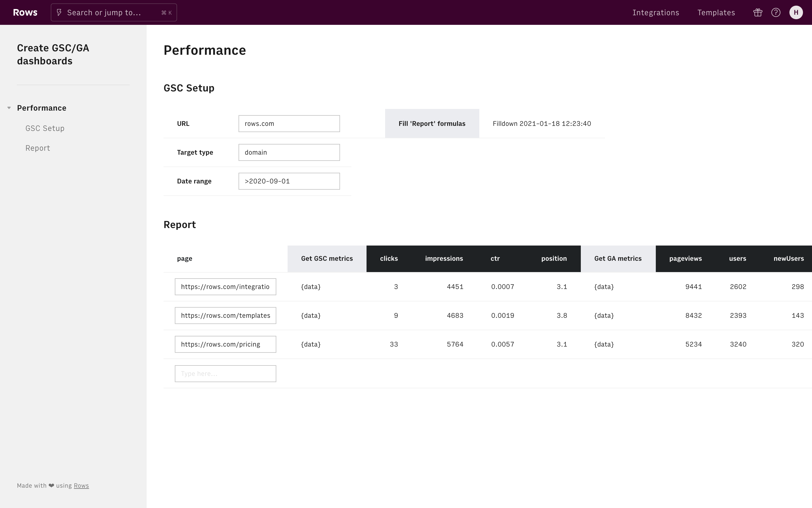Click ctr value 0.0007
The width and height of the screenshot is (812, 508).
click(x=503, y=286)
